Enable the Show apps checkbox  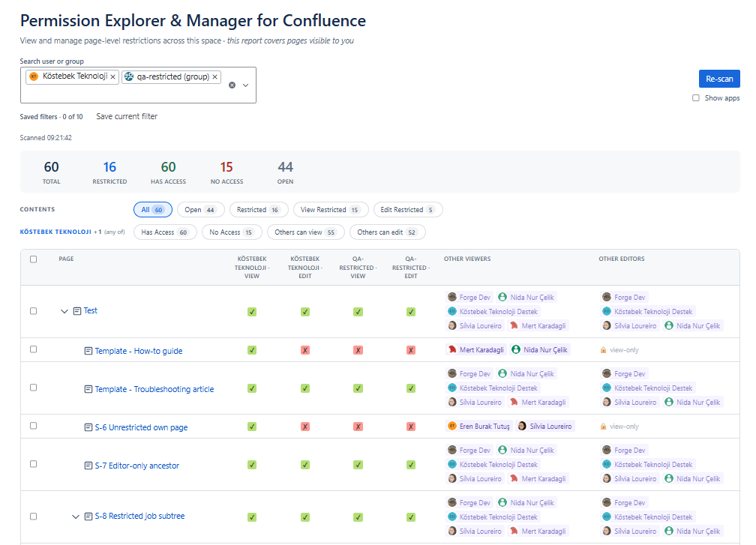click(x=696, y=97)
